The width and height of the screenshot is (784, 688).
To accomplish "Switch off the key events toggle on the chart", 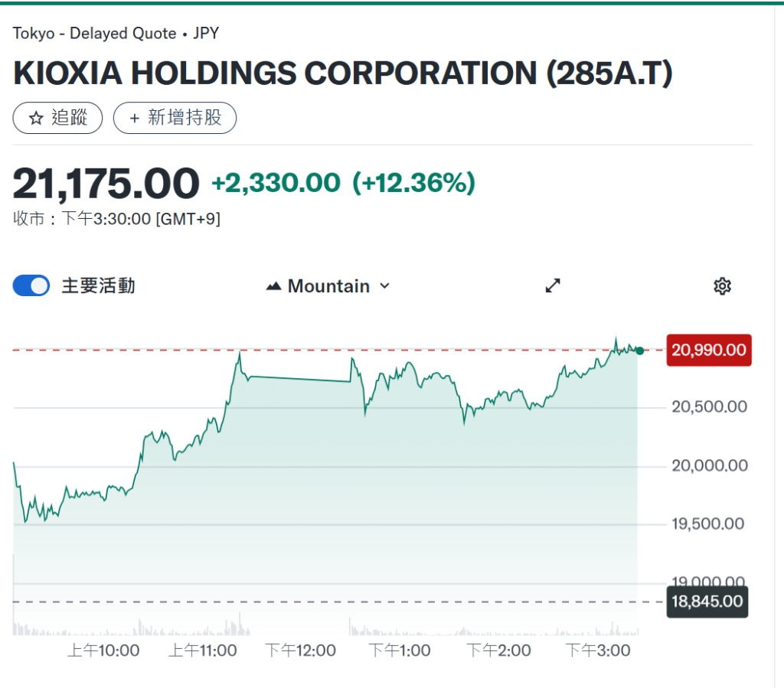I will 31,284.
